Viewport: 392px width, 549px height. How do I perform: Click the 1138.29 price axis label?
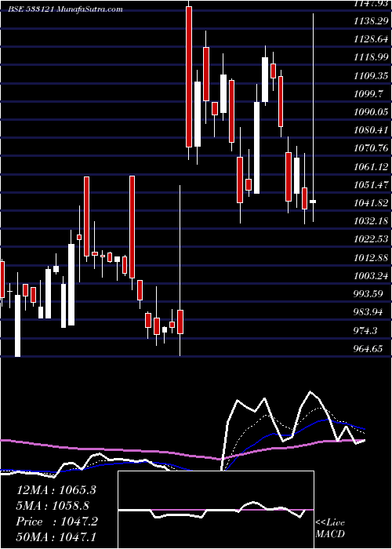371,21
